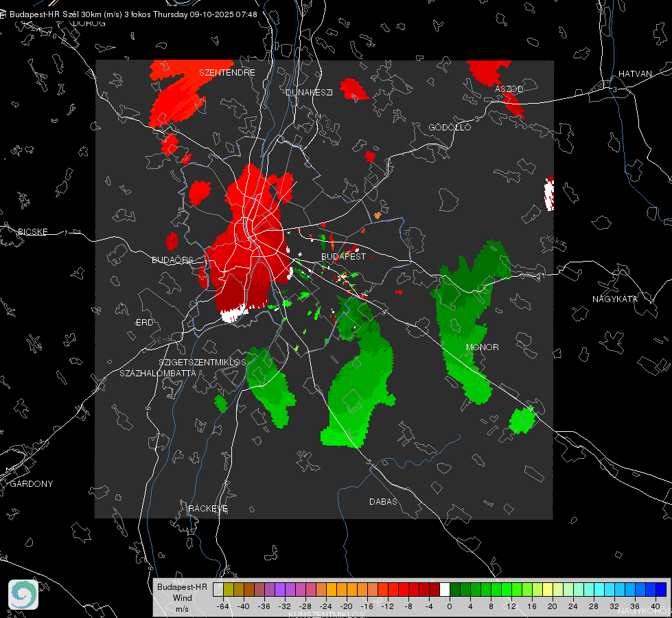
Task: Click the radar image title text
Action: click(133, 14)
